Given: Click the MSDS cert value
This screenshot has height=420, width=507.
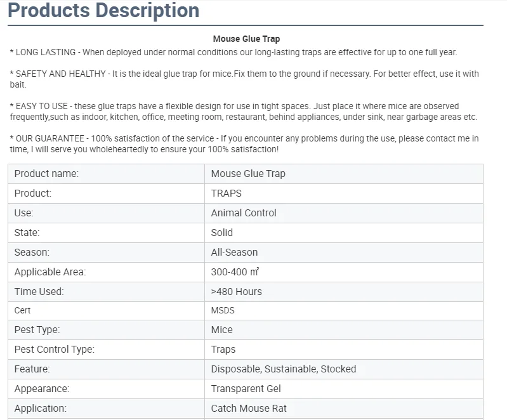Looking at the screenshot, I should [223, 311].
